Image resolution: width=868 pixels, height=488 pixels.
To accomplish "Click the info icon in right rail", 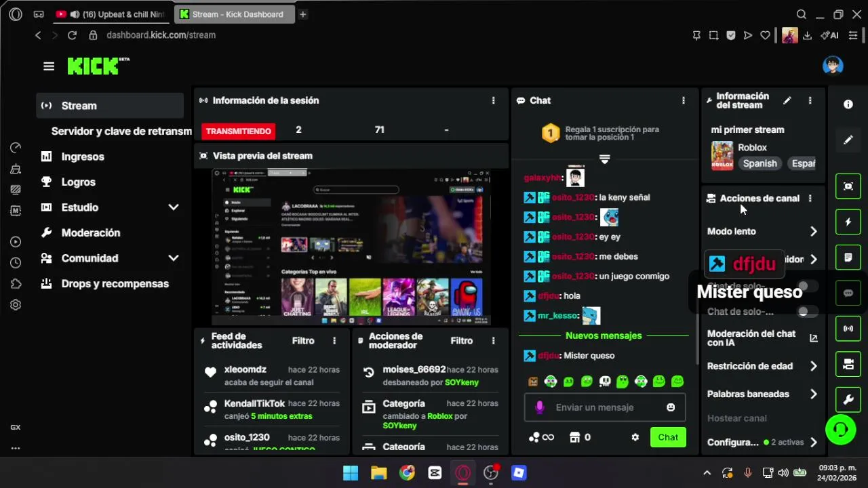I will 848,104.
